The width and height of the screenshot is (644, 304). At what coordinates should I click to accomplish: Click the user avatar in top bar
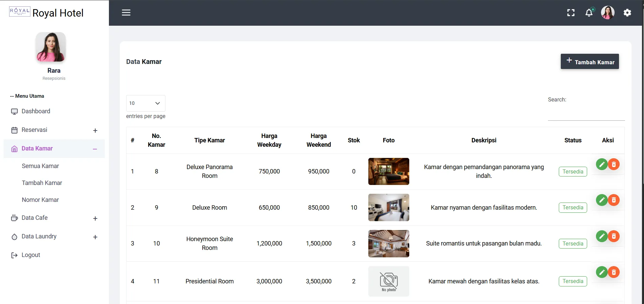607,13
